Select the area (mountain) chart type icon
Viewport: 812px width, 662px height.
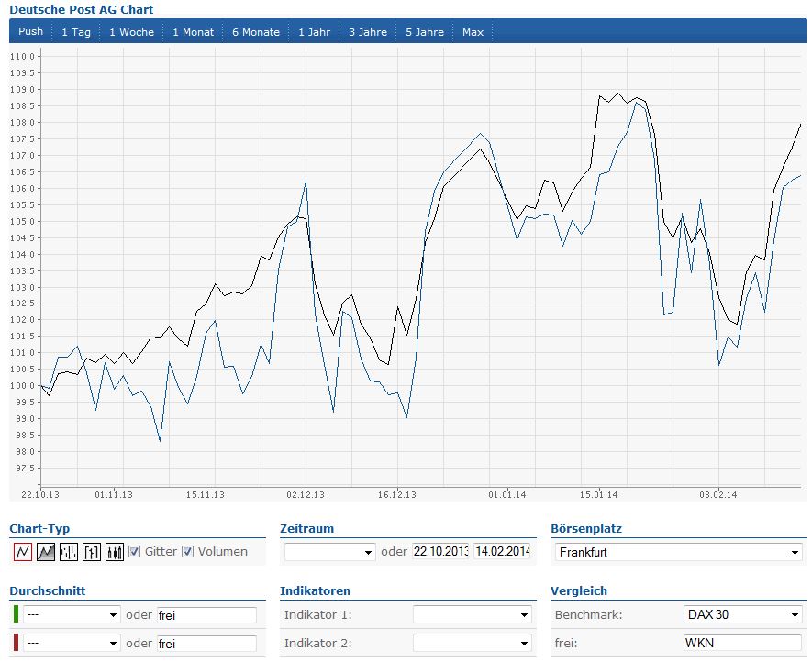(46, 552)
